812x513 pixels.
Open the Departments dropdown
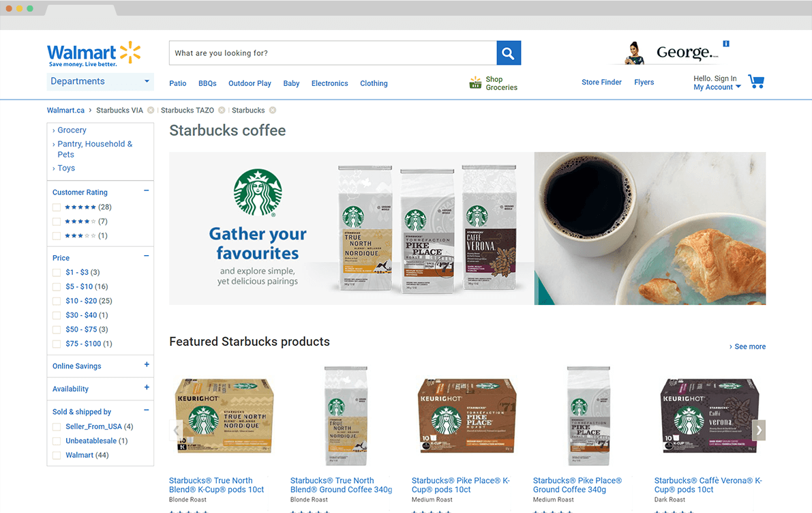tap(100, 81)
